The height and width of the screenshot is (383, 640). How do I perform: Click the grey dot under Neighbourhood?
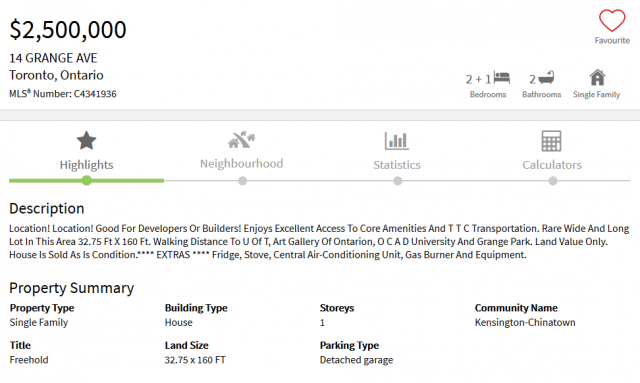pos(242,180)
